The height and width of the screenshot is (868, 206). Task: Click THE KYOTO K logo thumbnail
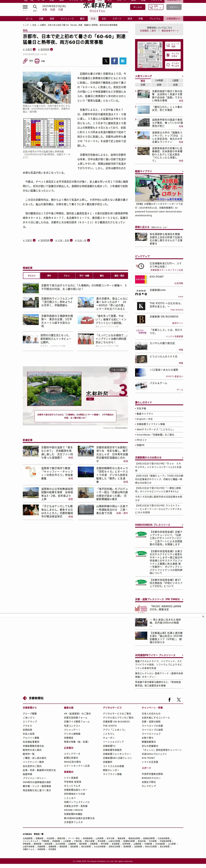141,306
